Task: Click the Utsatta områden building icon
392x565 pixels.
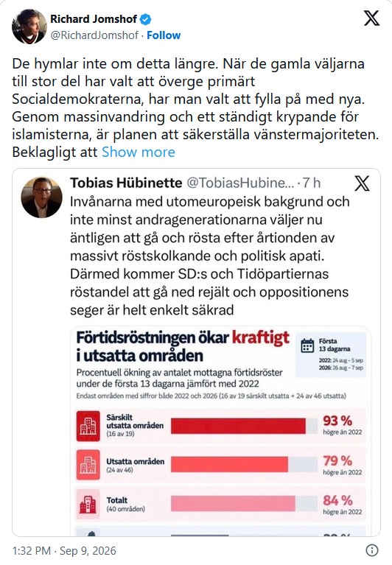Action: coord(88,465)
